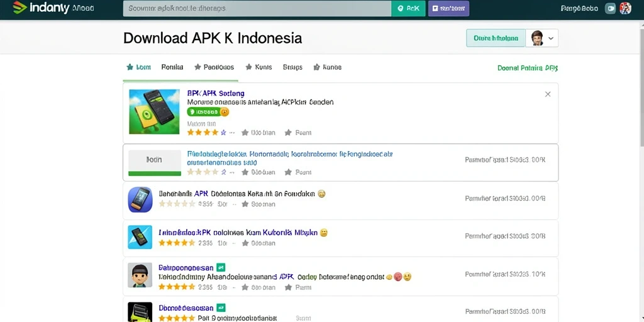This screenshot has height=322, width=644.
Task: Switch to the Ronika tab
Action: point(172,67)
